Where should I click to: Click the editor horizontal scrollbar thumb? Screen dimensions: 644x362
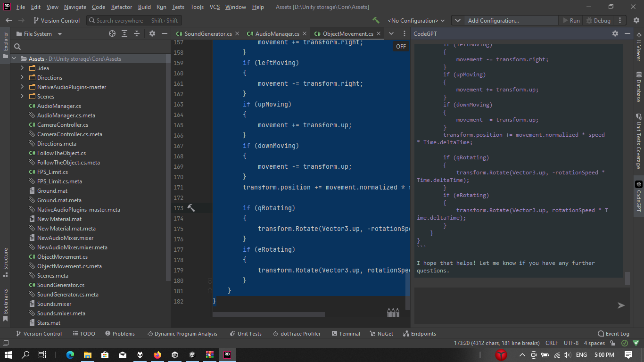269,314
